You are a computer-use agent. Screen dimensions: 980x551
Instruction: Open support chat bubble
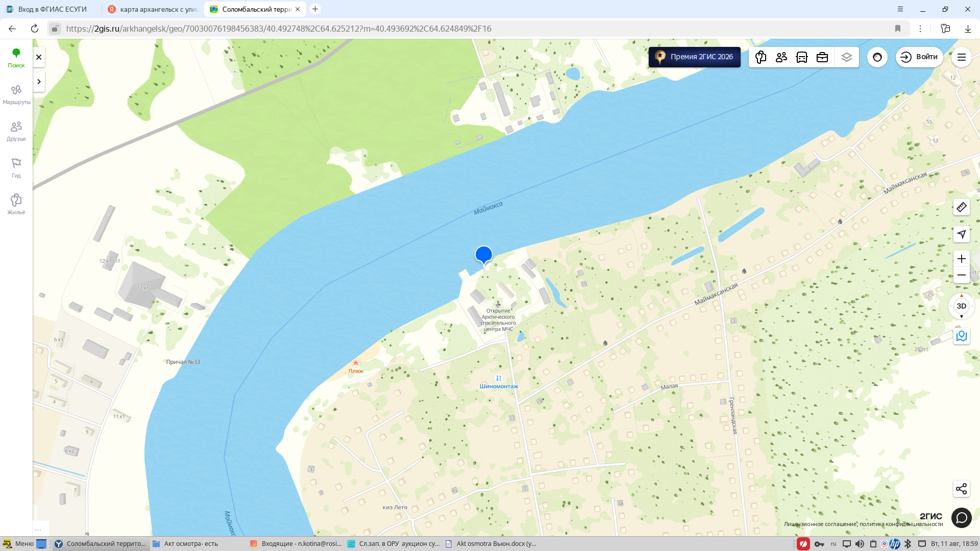962,518
